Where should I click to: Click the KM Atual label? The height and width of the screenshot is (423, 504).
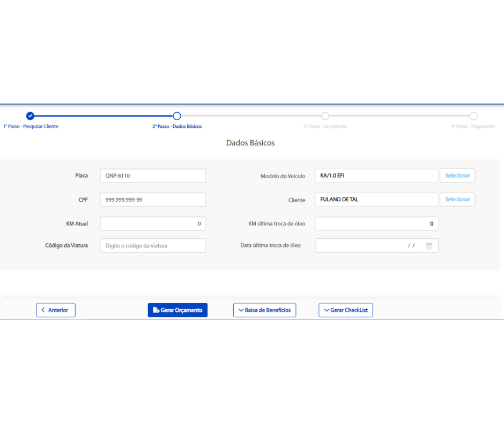(x=77, y=223)
